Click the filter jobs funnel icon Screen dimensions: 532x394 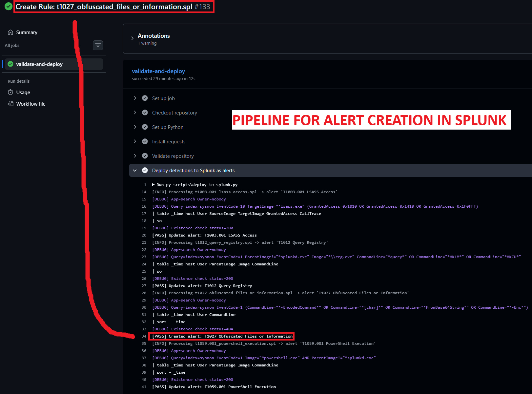tap(98, 45)
